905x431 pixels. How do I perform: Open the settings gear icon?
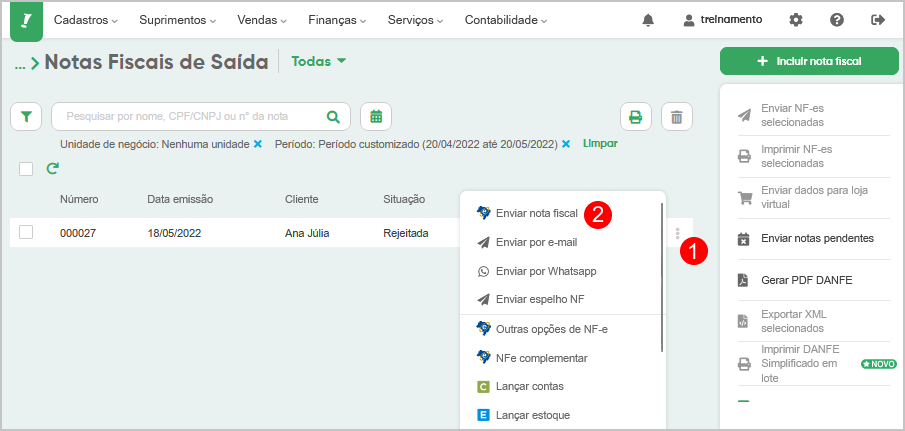point(796,20)
